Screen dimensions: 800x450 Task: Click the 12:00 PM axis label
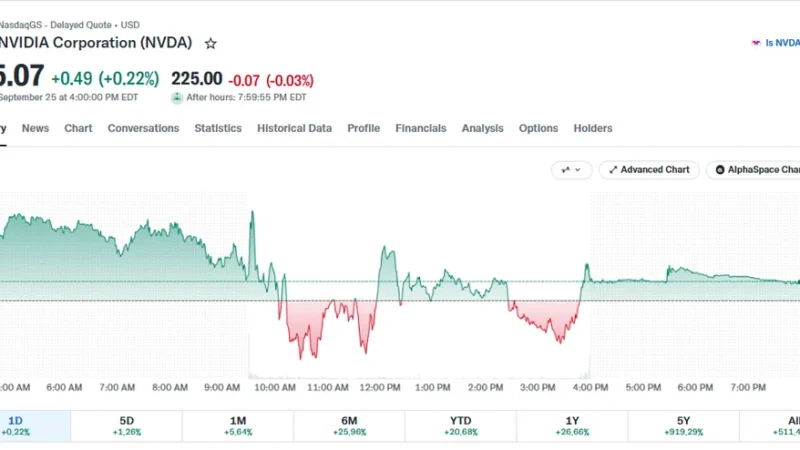click(x=380, y=388)
